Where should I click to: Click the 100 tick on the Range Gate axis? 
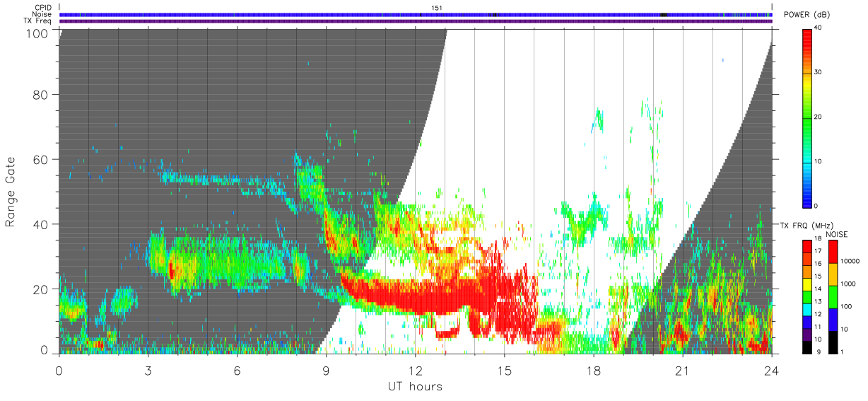(x=37, y=33)
